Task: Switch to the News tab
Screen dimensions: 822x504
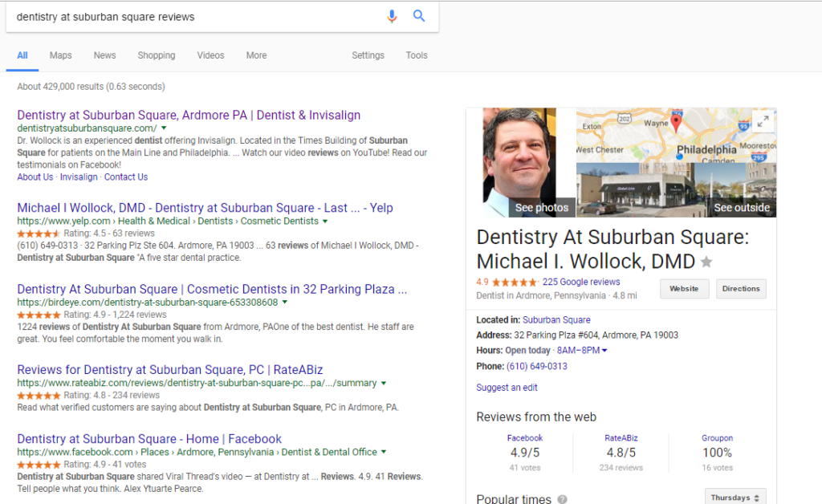Action: coord(105,55)
